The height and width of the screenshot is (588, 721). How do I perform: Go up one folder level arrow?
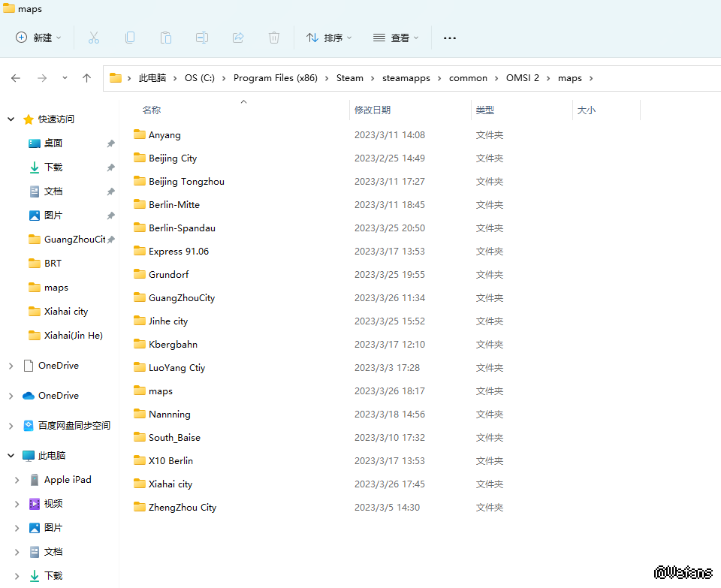(x=87, y=78)
